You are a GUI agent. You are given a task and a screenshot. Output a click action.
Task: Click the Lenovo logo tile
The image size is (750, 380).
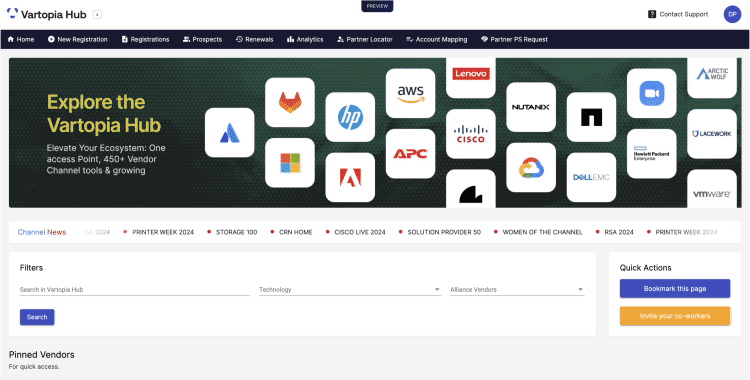tap(471, 78)
